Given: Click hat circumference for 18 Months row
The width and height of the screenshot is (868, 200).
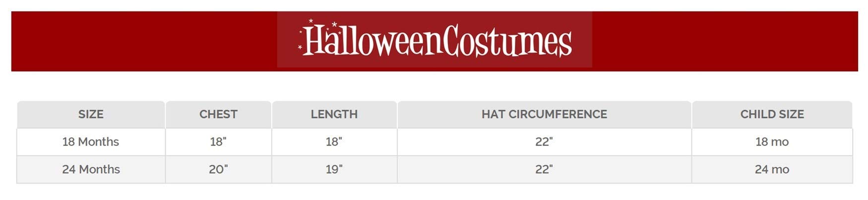Looking at the screenshot, I should click(544, 142).
